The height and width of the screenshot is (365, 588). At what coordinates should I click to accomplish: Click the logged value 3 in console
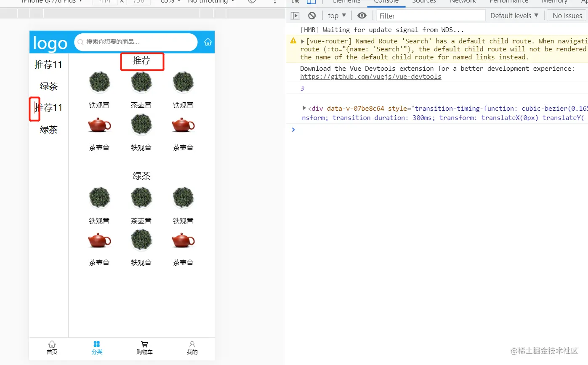302,88
